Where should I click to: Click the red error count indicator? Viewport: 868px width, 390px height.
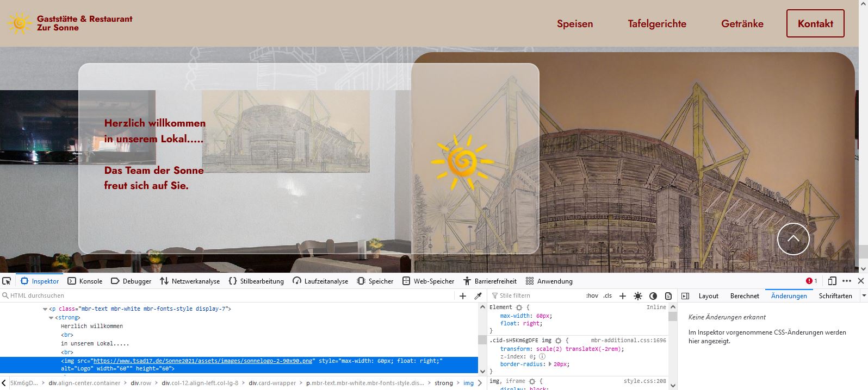[x=811, y=281]
